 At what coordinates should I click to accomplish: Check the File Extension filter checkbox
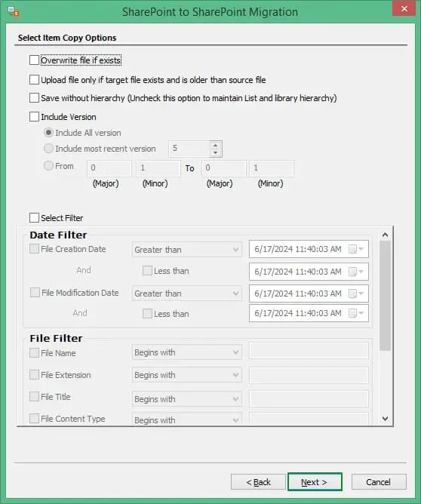(x=34, y=375)
